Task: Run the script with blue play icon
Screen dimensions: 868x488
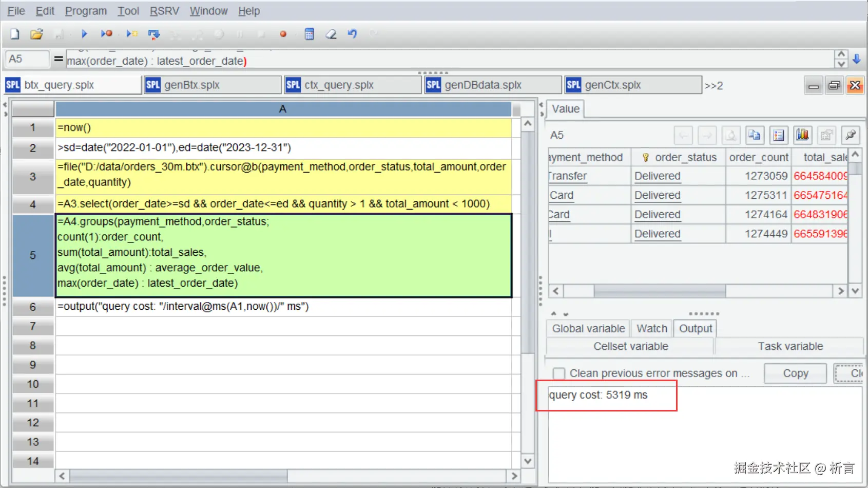Action: click(x=84, y=34)
